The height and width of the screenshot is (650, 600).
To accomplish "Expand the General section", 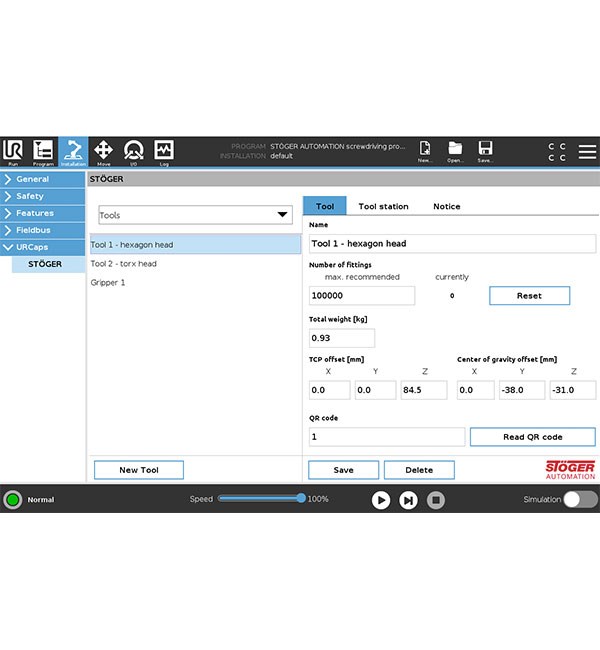I will [x=43, y=179].
